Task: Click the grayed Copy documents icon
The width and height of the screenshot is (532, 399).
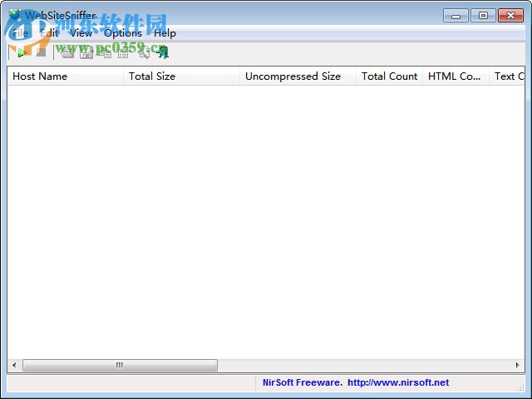Action: pyautogui.click(x=105, y=53)
